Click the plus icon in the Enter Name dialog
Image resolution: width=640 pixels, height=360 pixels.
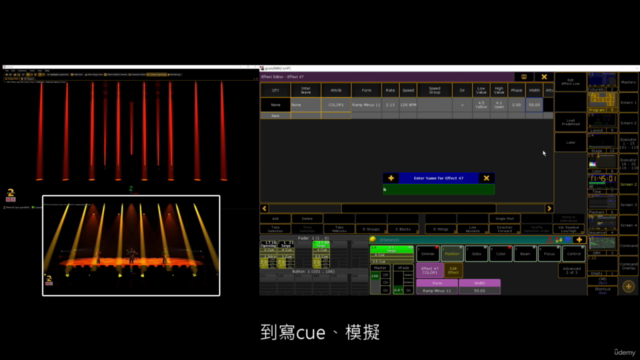[391, 178]
